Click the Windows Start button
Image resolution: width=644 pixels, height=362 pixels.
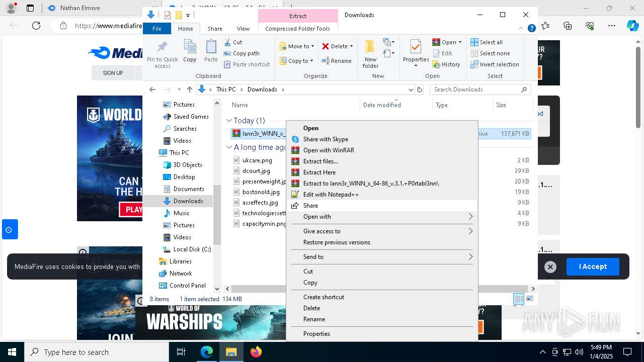tap(12, 352)
